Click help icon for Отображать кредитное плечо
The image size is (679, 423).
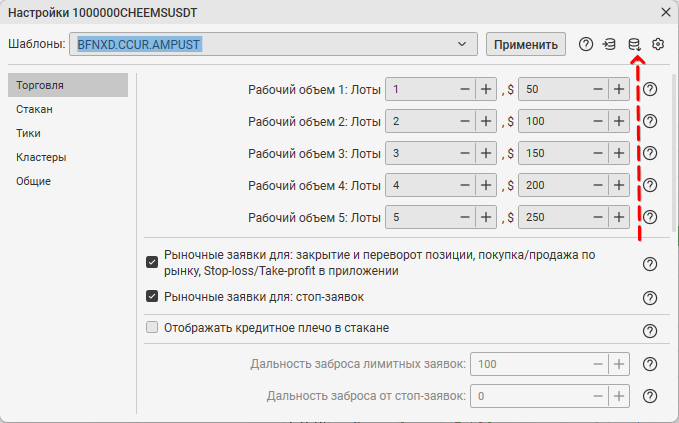[649, 330]
